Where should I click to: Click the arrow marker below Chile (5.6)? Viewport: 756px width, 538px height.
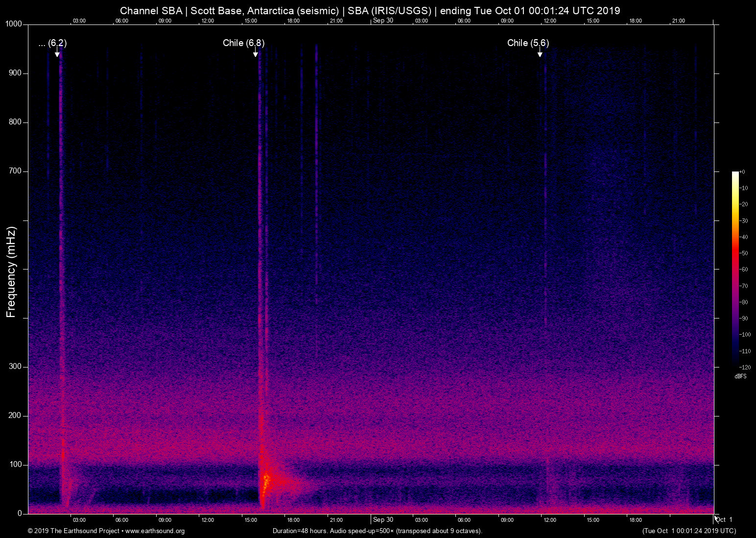[x=540, y=53]
